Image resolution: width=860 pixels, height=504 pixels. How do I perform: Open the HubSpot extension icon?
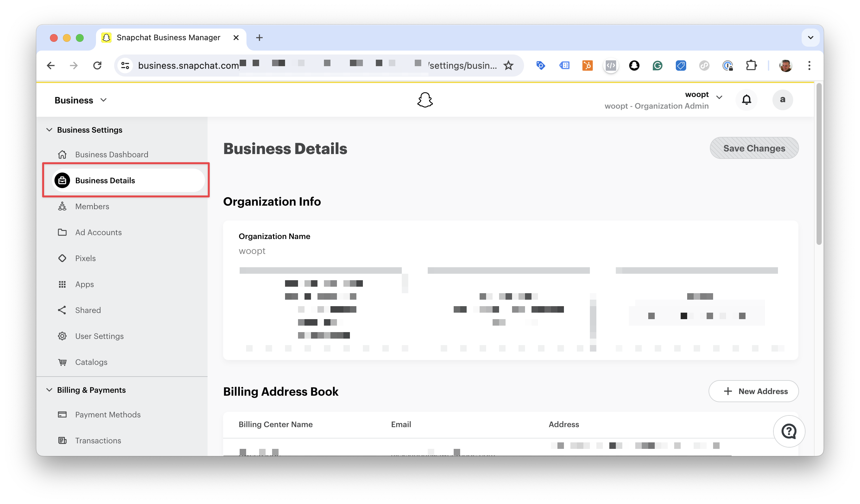tap(588, 66)
